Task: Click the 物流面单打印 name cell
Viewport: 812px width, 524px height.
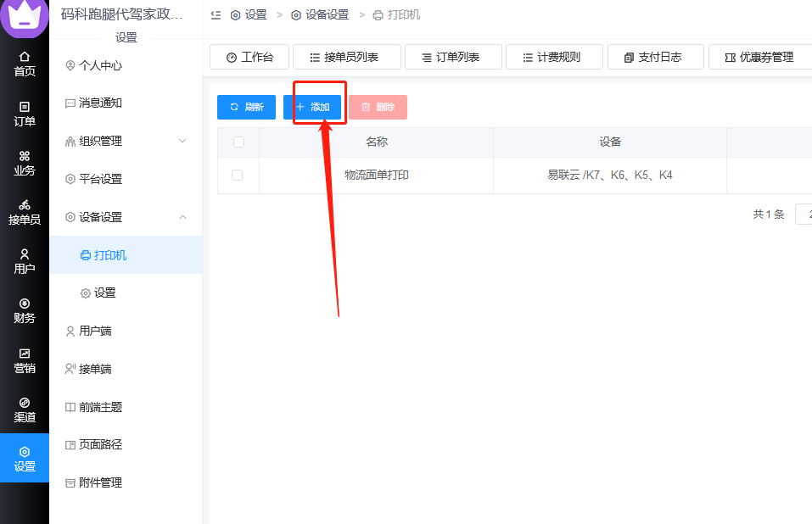Action: pyautogui.click(x=377, y=175)
